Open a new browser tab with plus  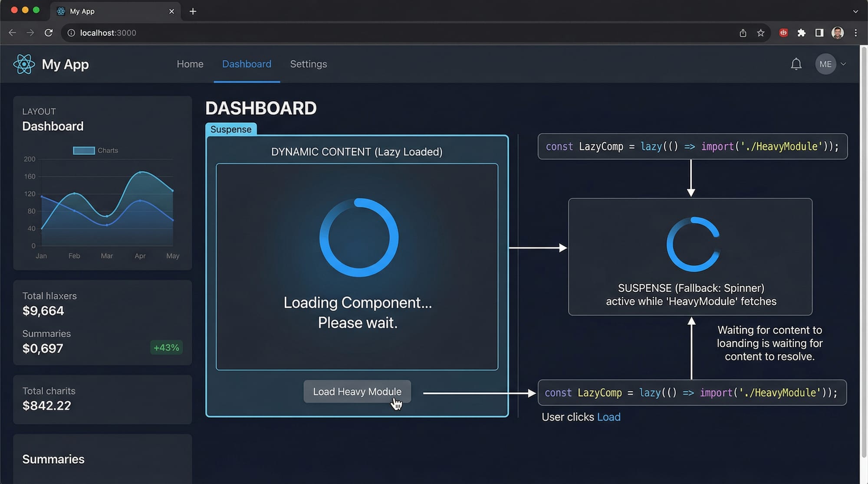point(193,11)
